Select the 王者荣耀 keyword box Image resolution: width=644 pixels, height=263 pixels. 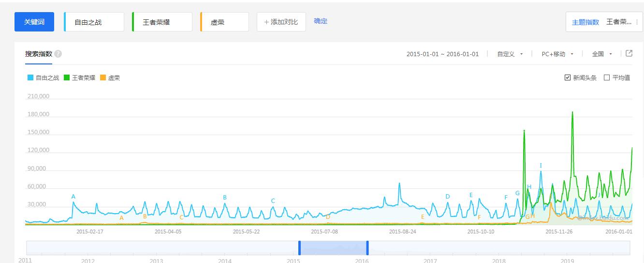[162, 22]
